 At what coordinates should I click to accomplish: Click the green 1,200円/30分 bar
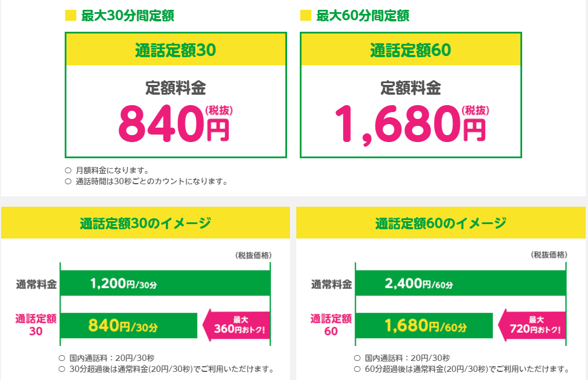point(165,283)
